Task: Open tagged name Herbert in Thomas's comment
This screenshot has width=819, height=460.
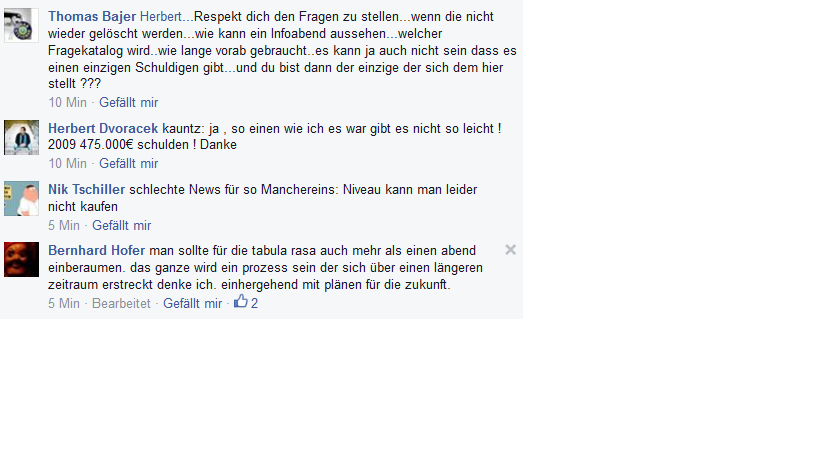Action: point(160,17)
